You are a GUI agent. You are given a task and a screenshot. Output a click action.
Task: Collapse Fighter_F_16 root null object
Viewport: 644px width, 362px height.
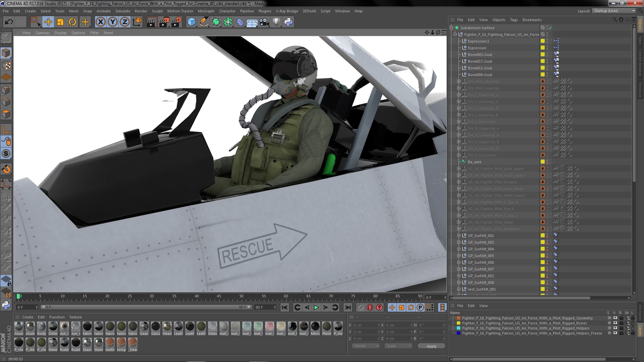(x=455, y=35)
